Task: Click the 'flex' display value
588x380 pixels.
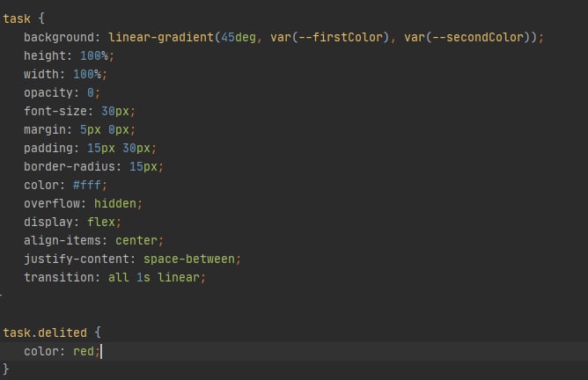Action: point(101,222)
